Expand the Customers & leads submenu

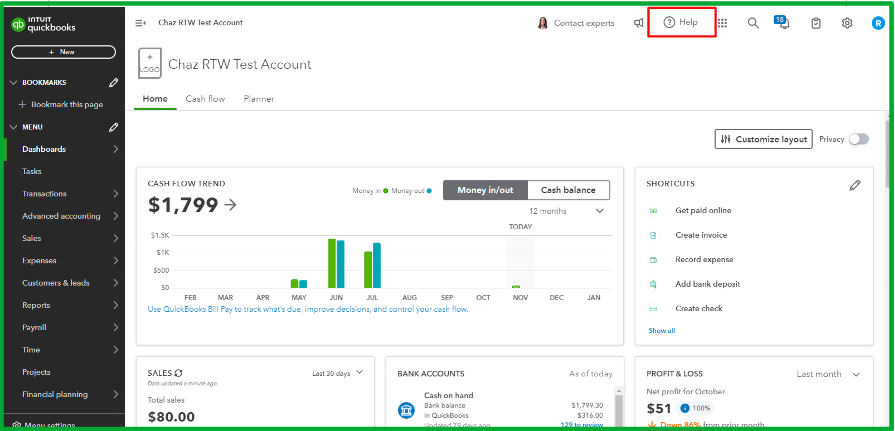[116, 283]
